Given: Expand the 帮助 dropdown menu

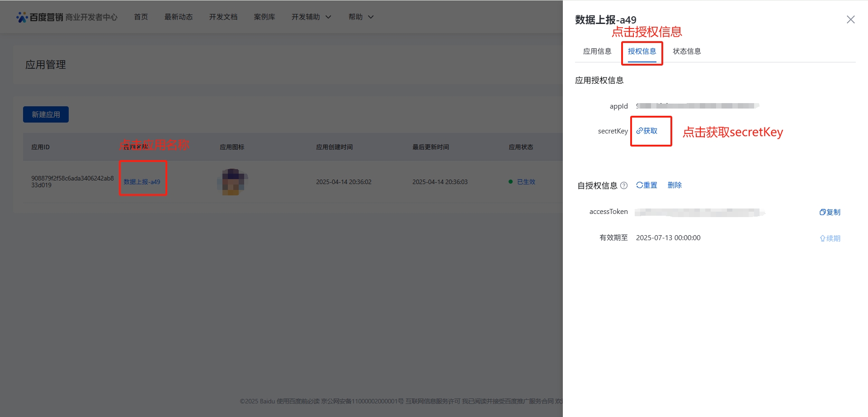Looking at the screenshot, I should (361, 17).
